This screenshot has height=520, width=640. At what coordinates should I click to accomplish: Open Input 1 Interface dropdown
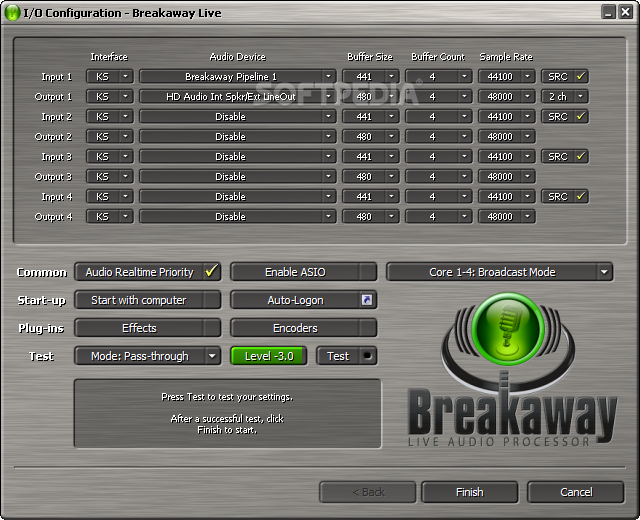[x=110, y=76]
